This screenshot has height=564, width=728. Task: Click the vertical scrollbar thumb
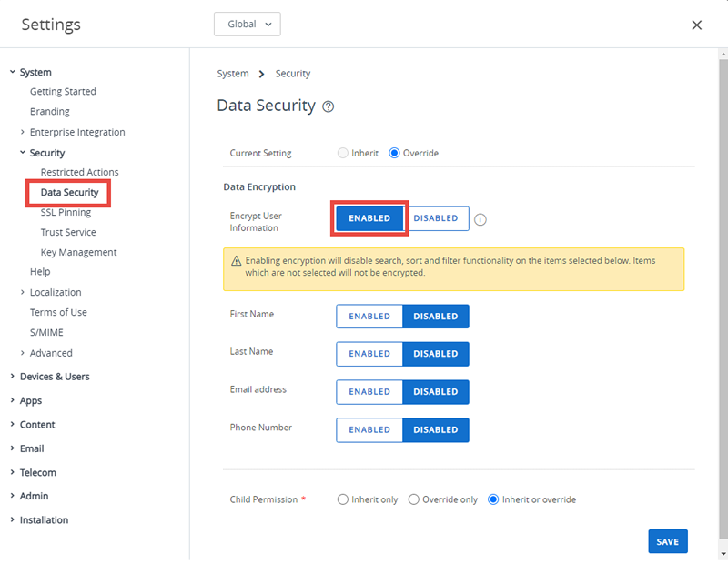point(723,299)
